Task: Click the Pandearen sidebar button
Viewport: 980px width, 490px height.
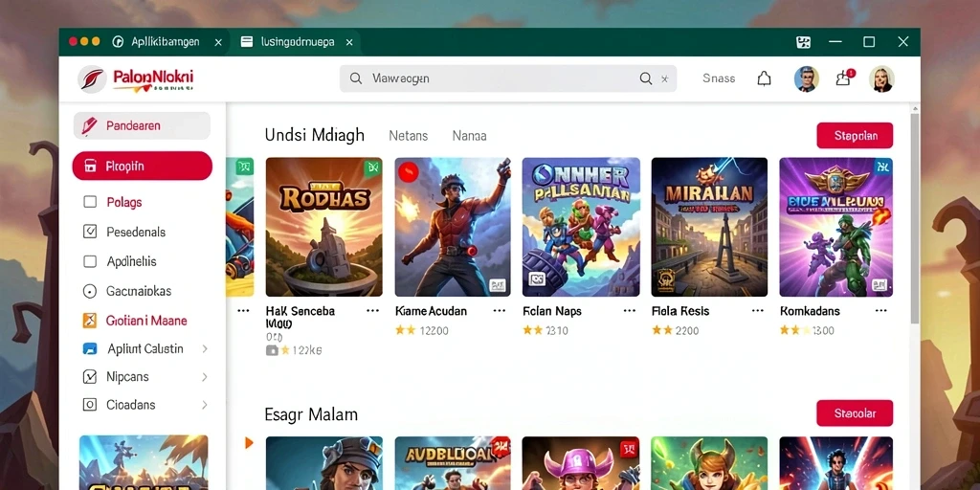Action: click(142, 125)
